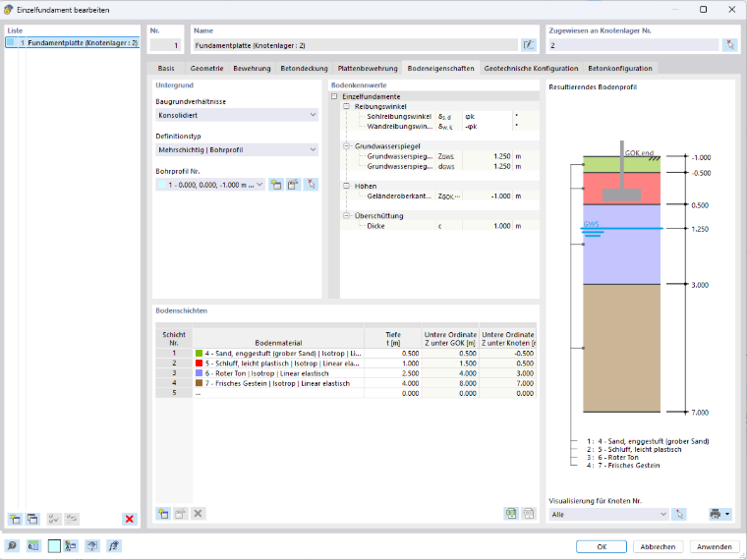Collapse the Einzelfundamente root node
This screenshot has height=560, width=747.
click(x=334, y=96)
